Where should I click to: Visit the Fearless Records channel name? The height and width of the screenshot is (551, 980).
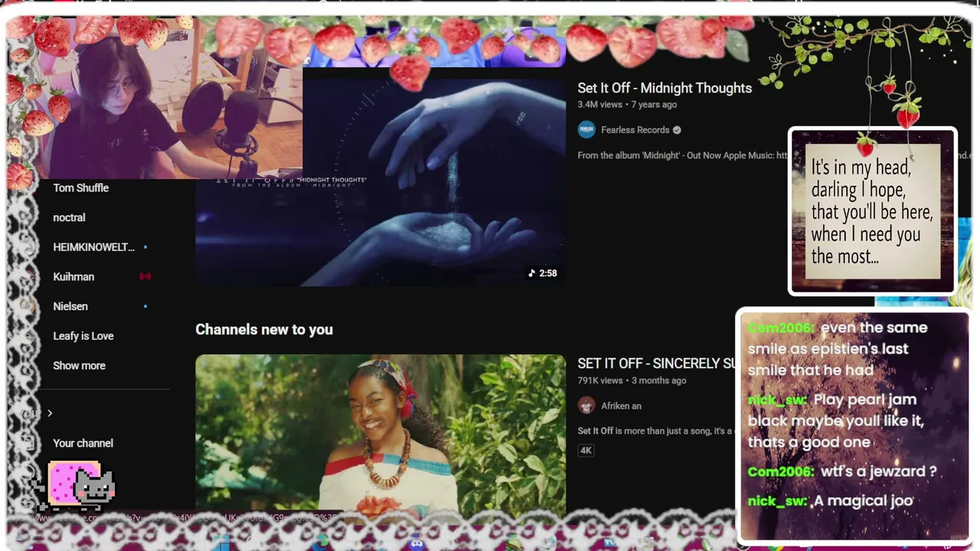pos(635,130)
